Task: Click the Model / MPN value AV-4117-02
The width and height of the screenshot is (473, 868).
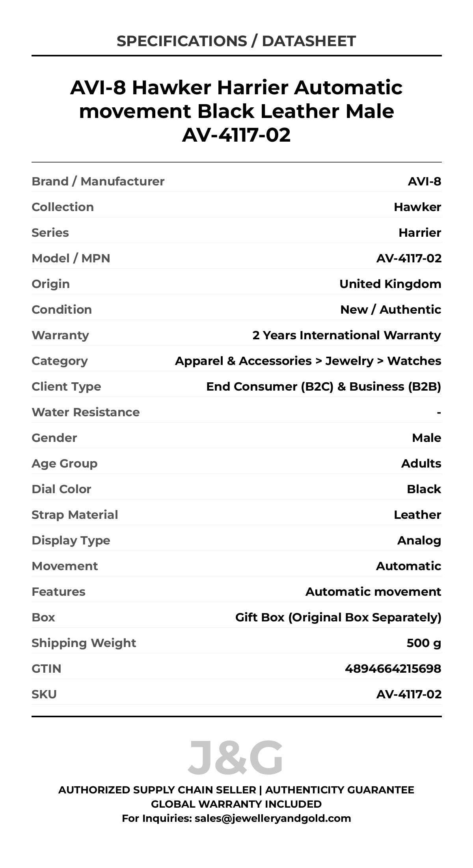Action: [409, 258]
